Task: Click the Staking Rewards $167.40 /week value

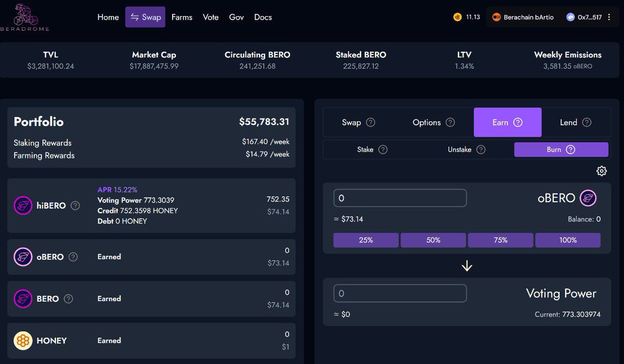Action: coord(266,141)
